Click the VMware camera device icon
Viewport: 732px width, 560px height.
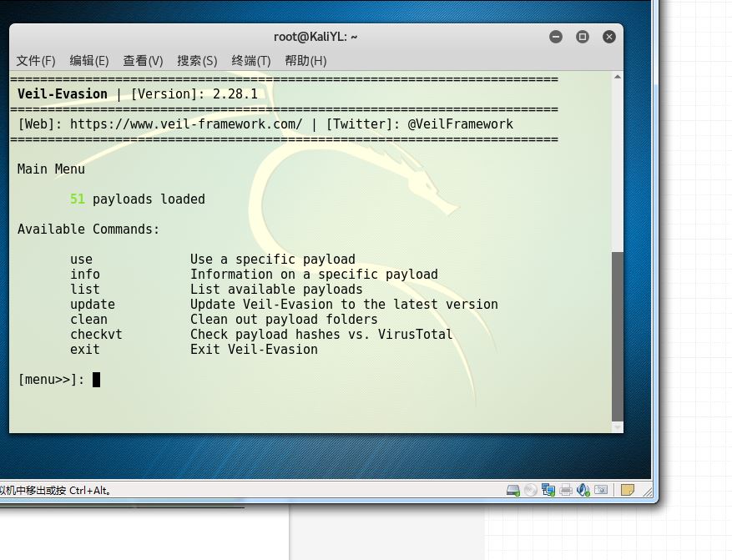[x=601, y=490]
